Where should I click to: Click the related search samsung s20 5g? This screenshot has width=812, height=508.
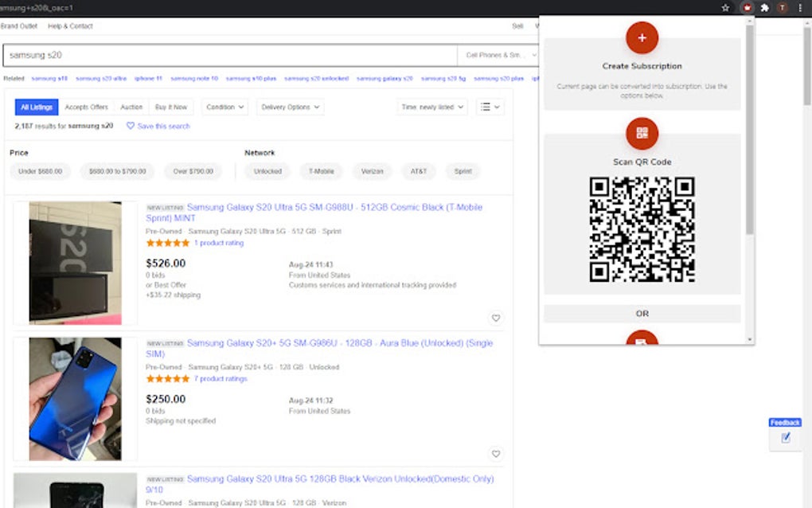tap(443, 79)
